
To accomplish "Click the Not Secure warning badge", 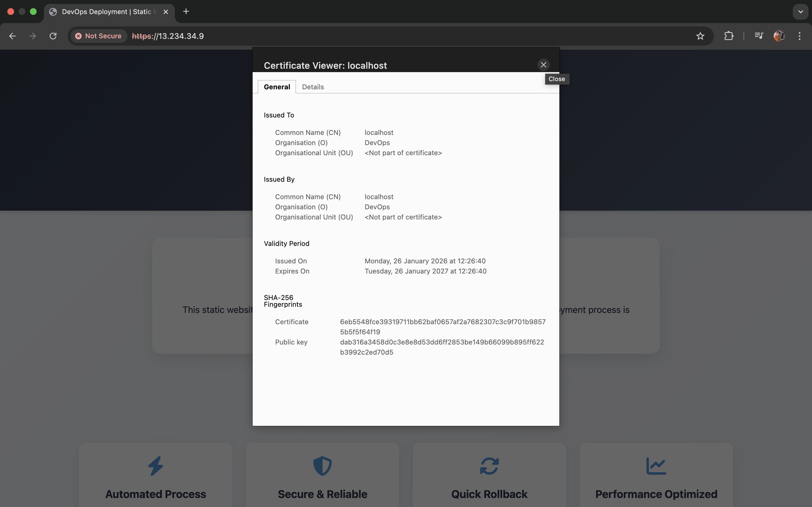I will 98,36.
